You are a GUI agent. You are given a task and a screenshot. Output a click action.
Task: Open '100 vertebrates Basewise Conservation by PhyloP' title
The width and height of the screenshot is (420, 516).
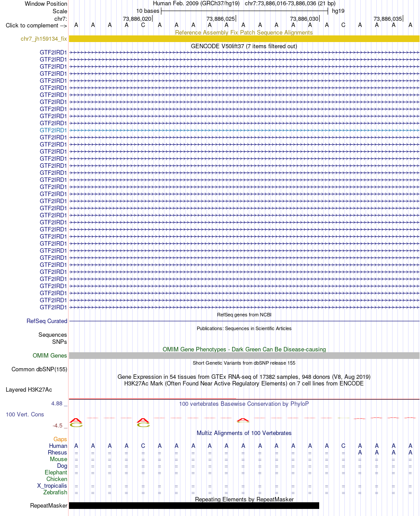[244, 404]
